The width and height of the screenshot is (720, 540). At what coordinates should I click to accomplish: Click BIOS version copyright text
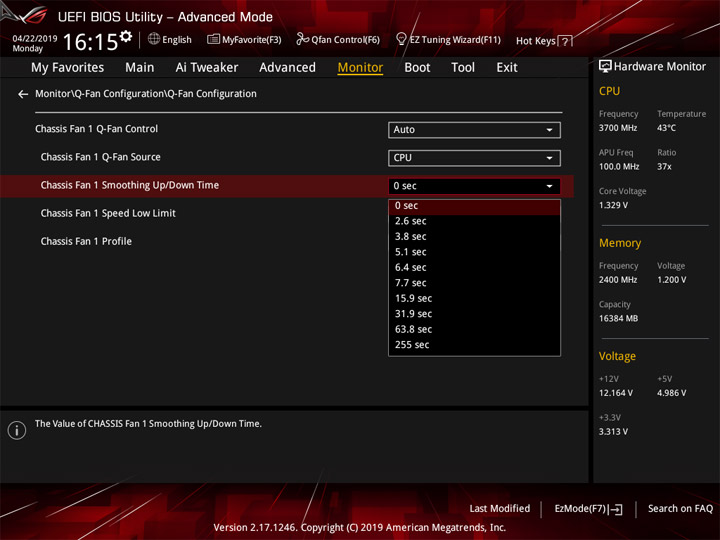point(360,528)
